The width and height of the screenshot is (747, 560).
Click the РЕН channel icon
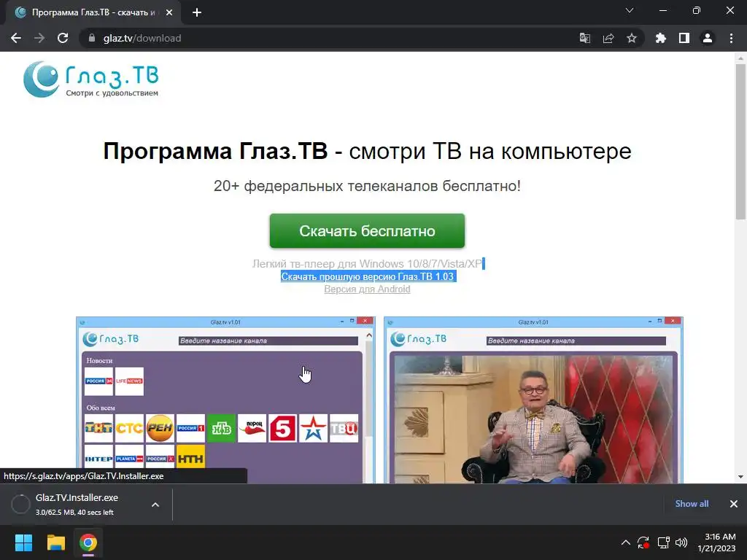[160, 428]
